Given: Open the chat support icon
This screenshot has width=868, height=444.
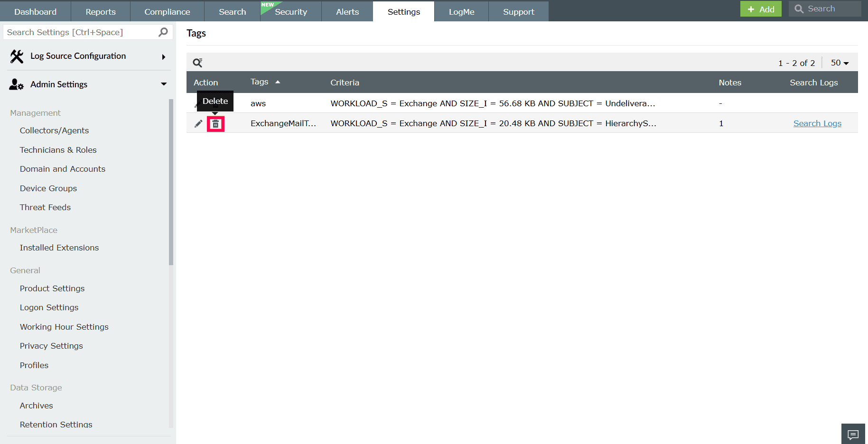Looking at the screenshot, I should [x=853, y=434].
